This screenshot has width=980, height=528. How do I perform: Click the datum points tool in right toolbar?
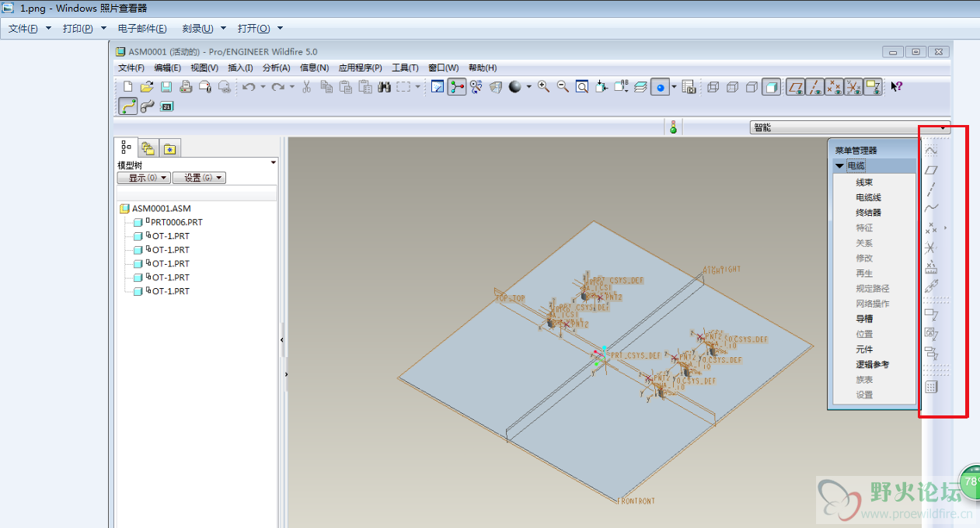931,228
